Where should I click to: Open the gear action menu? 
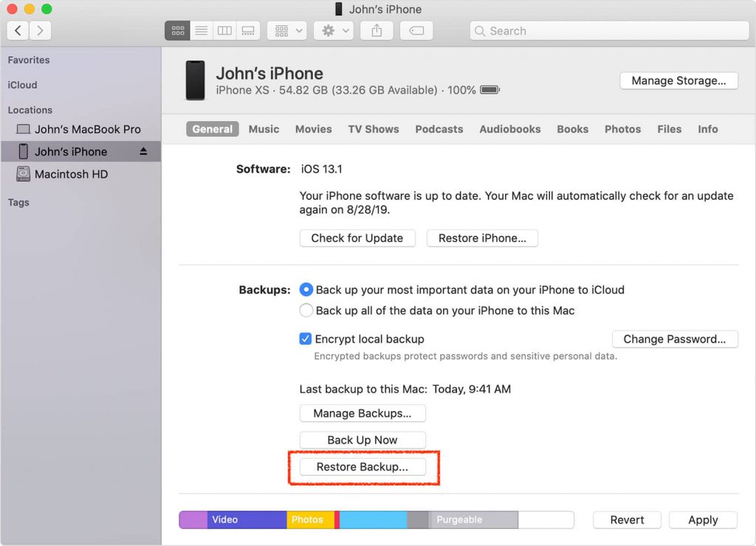[x=334, y=31]
